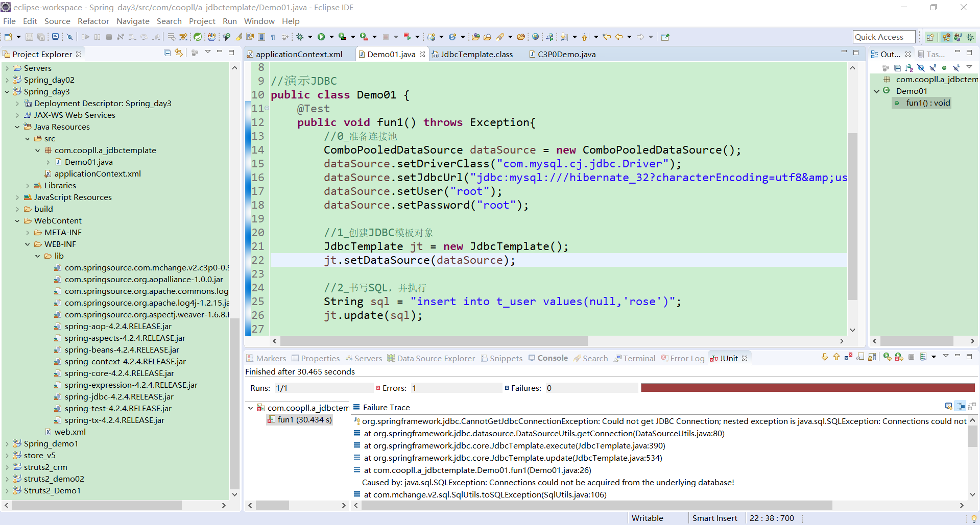Switch to applicationContext.xml editor tab
Screen dimensions: 980x525
tap(299, 54)
